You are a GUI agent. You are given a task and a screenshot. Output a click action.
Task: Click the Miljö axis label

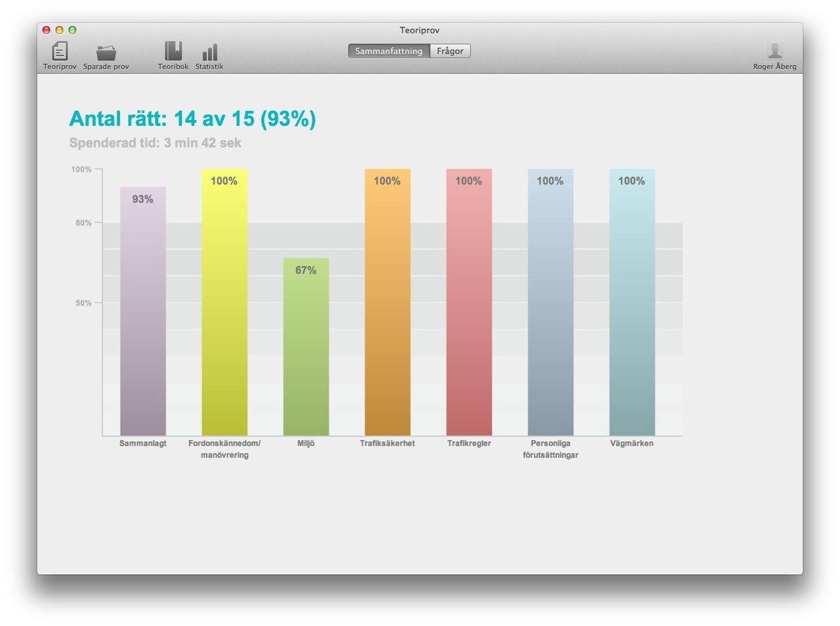click(x=306, y=444)
